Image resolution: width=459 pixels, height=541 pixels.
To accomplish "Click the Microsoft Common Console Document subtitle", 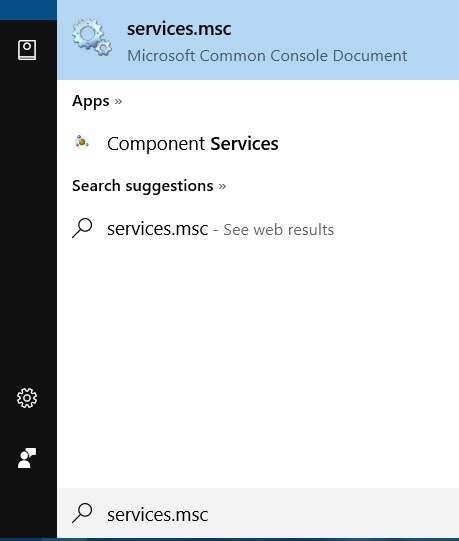I will [x=267, y=56].
